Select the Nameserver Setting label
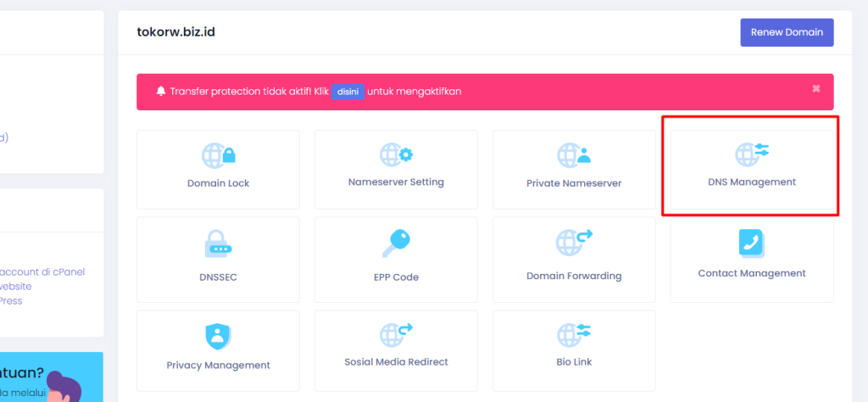Image resolution: width=868 pixels, height=402 pixels. click(397, 181)
